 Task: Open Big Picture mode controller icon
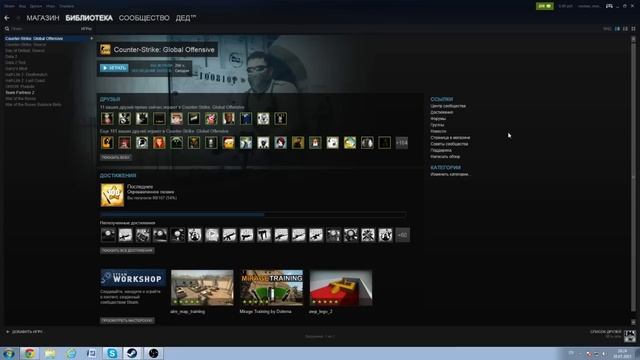pyautogui.click(x=609, y=6)
